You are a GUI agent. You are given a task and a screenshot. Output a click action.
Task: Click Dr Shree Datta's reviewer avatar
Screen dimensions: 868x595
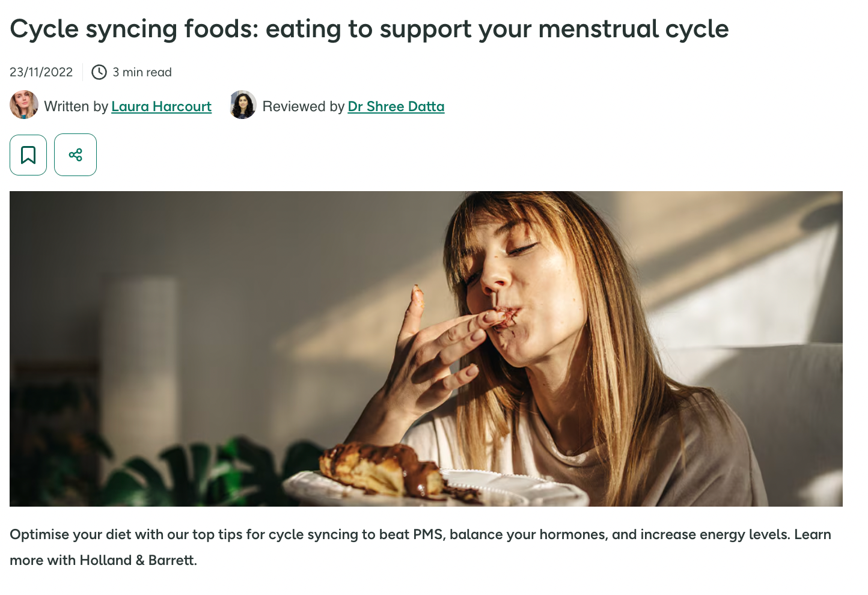tap(243, 105)
